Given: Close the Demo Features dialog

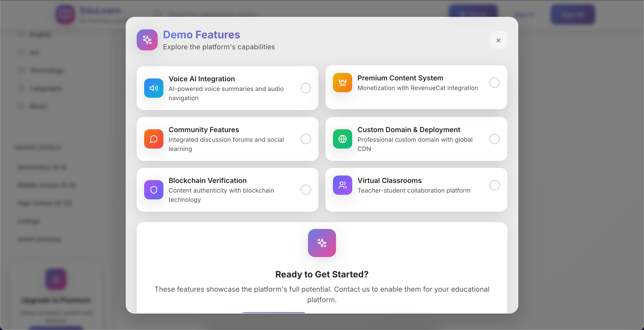Looking at the screenshot, I should click(x=498, y=40).
